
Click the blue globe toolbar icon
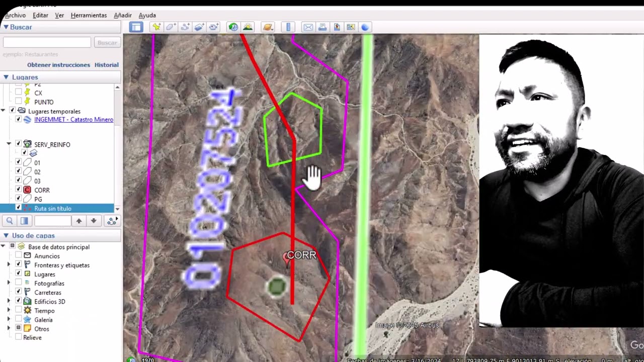(x=365, y=27)
